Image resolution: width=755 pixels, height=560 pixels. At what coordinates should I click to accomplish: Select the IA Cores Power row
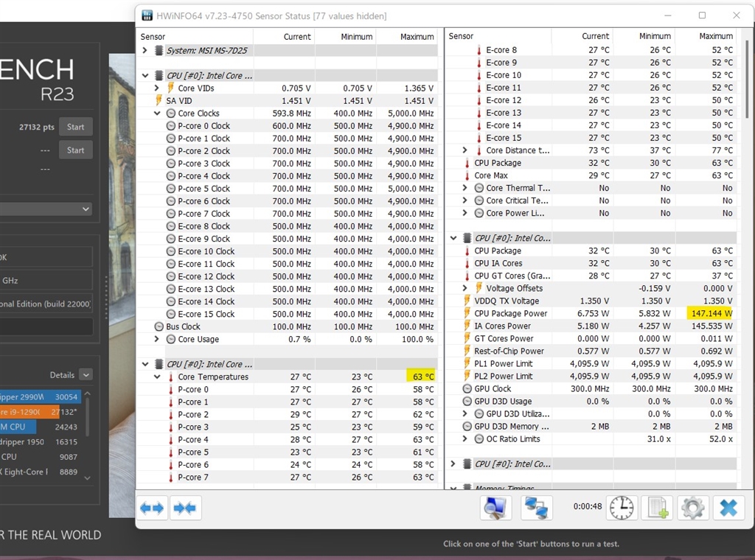[591, 326]
